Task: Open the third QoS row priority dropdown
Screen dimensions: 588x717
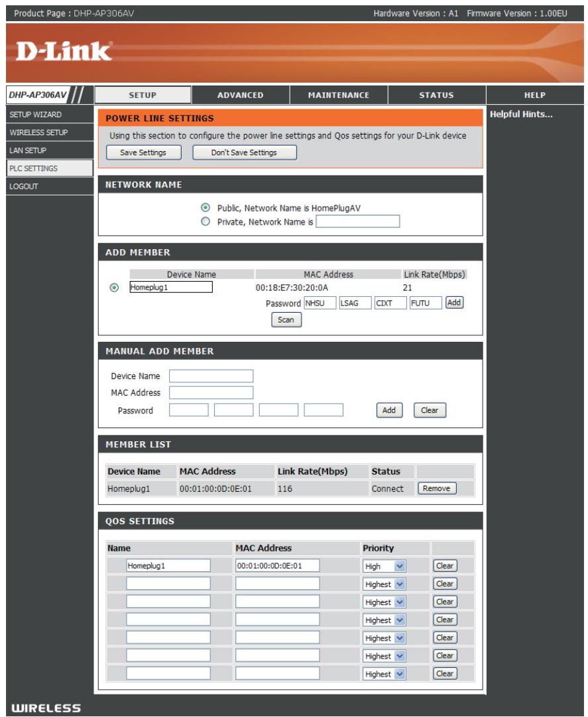Action: (384, 602)
